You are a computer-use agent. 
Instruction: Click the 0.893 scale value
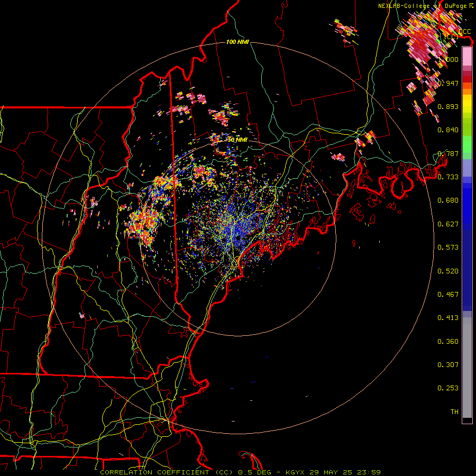pos(448,106)
